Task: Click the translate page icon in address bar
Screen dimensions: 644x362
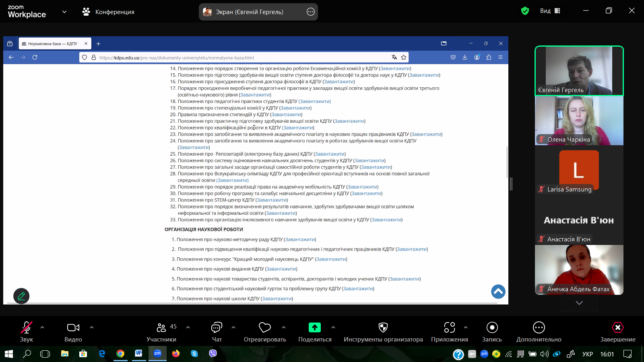Action: click(394, 58)
